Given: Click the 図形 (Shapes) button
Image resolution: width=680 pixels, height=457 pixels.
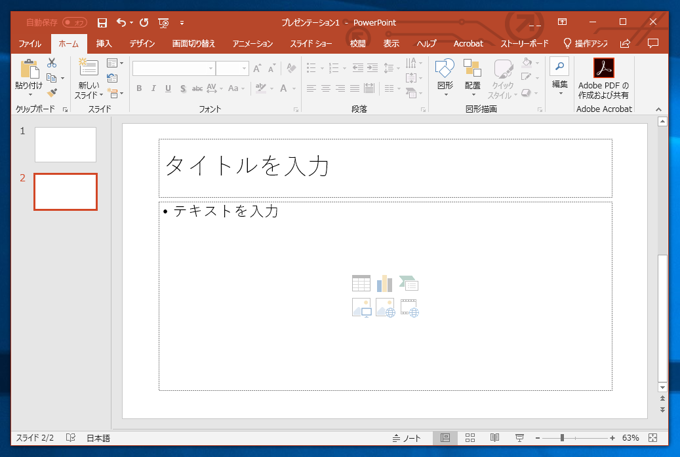Looking at the screenshot, I should point(445,76).
